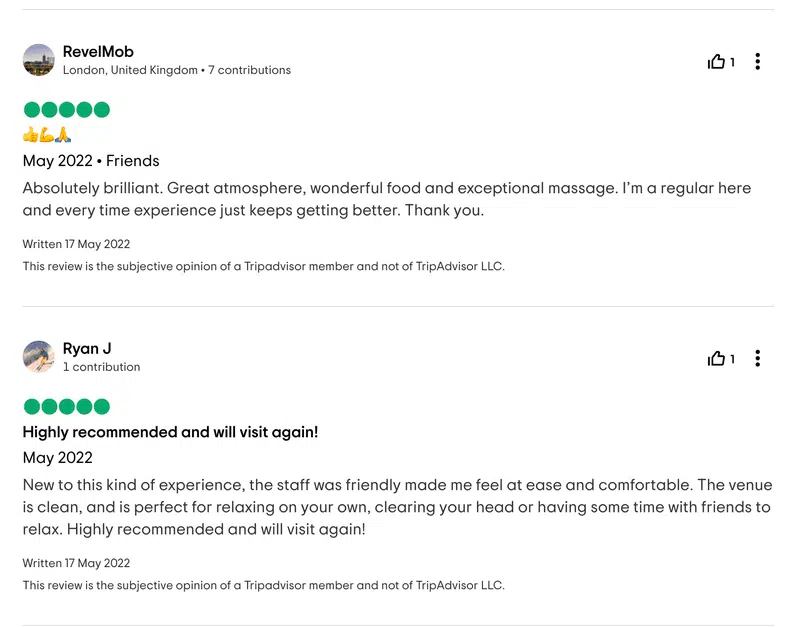Open more options menu for Ryan J's review
Viewport: 800px width, 627px height.
point(758,359)
